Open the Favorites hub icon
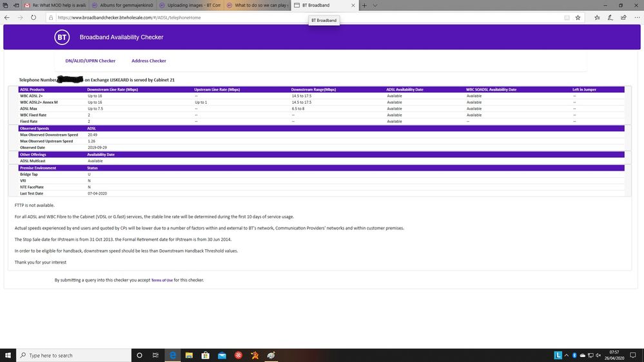 (x=597, y=17)
